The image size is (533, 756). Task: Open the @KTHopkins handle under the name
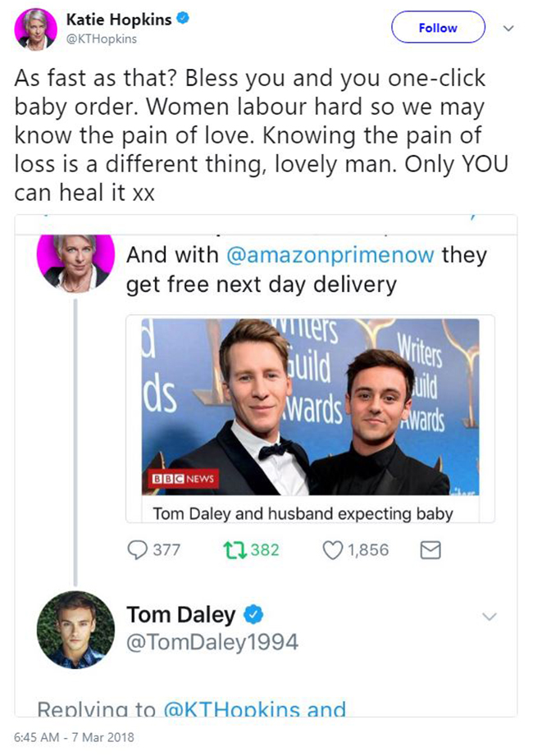pos(101,39)
